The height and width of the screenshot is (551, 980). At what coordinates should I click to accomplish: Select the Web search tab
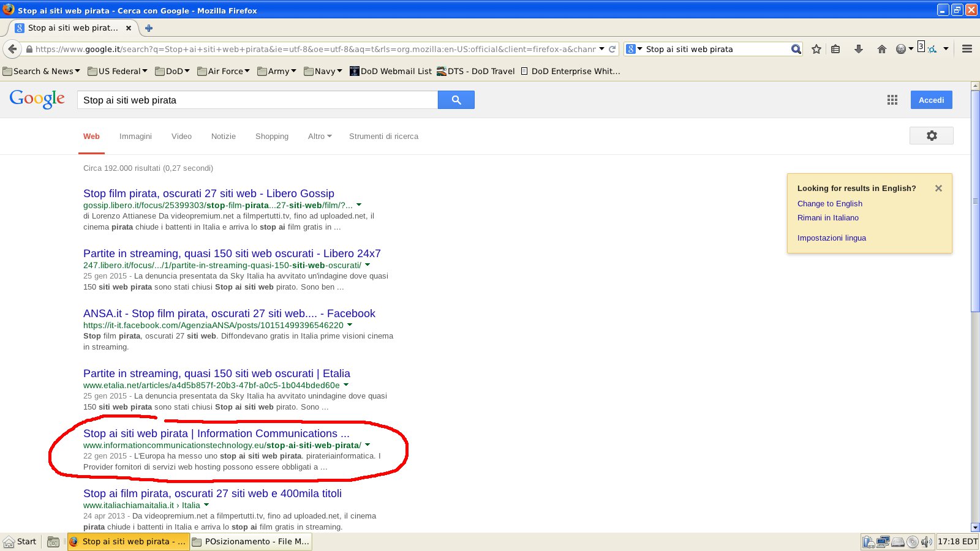pyautogui.click(x=91, y=136)
